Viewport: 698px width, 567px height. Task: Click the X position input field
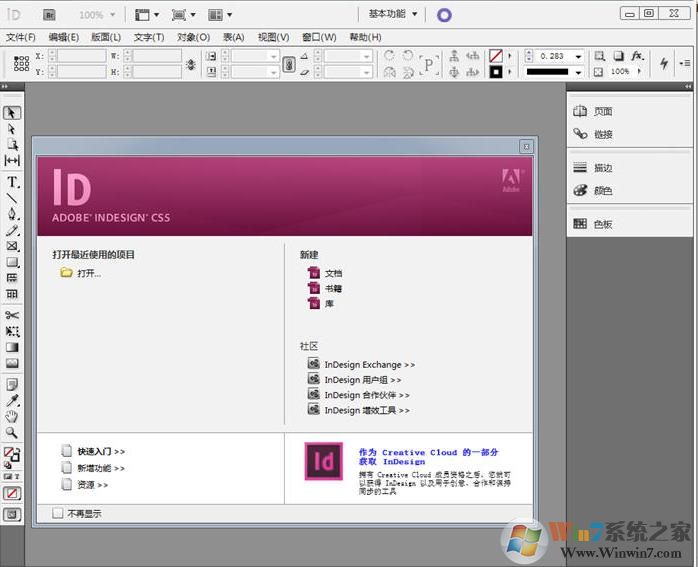click(80, 56)
